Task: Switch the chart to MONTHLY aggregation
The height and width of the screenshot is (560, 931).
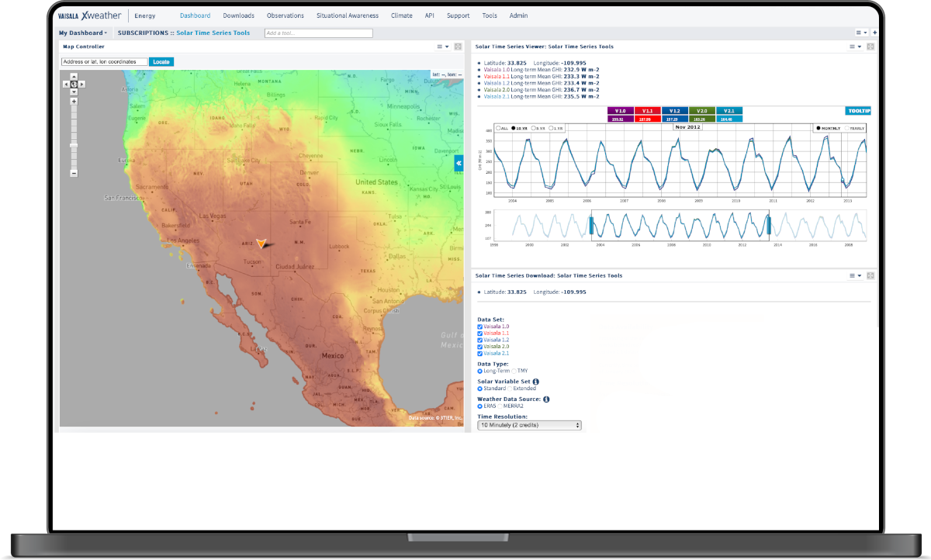Action: (818, 128)
